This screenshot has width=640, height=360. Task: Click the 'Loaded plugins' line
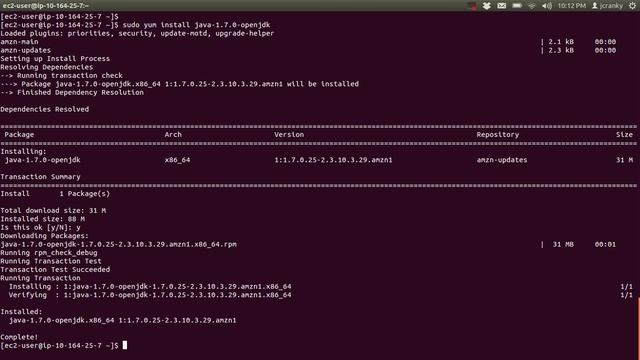[137, 33]
